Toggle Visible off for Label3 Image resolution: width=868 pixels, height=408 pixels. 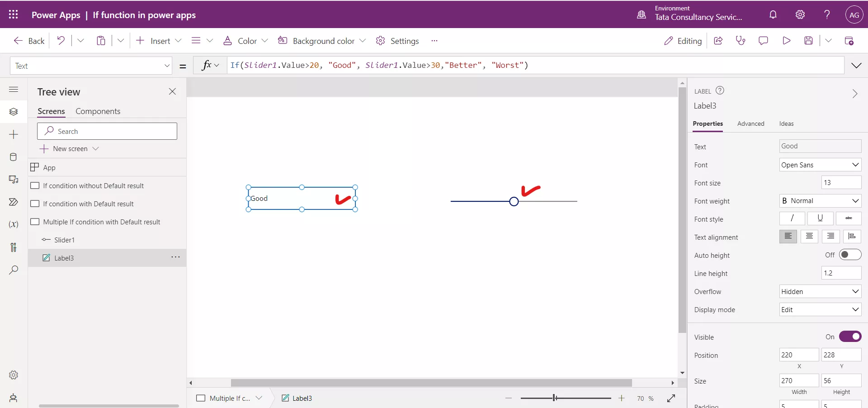tap(850, 337)
